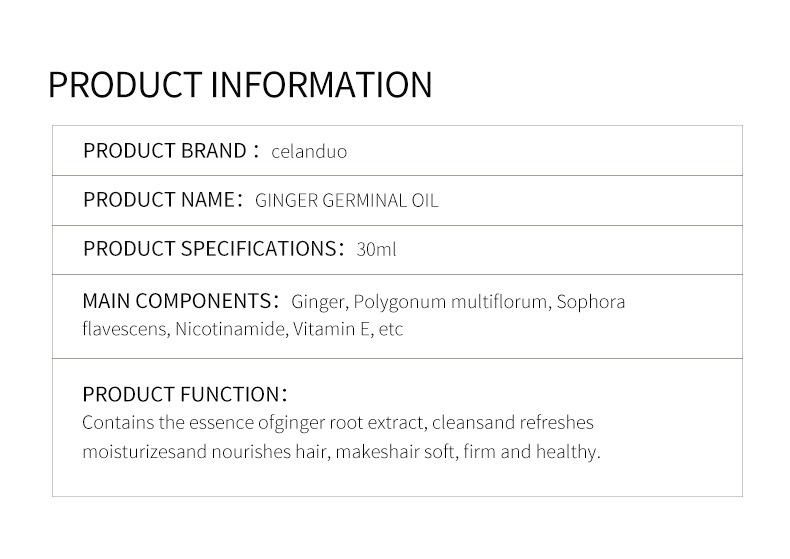This screenshot has height=559, width=790.
Task: Click the 30ml specification value
Action: pos(376,250)
